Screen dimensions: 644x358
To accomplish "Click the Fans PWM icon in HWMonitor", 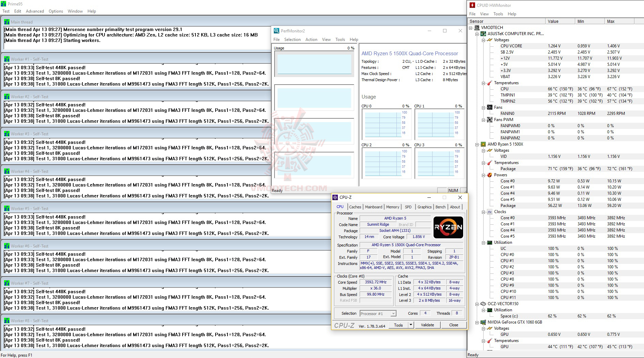I will 490,120.
